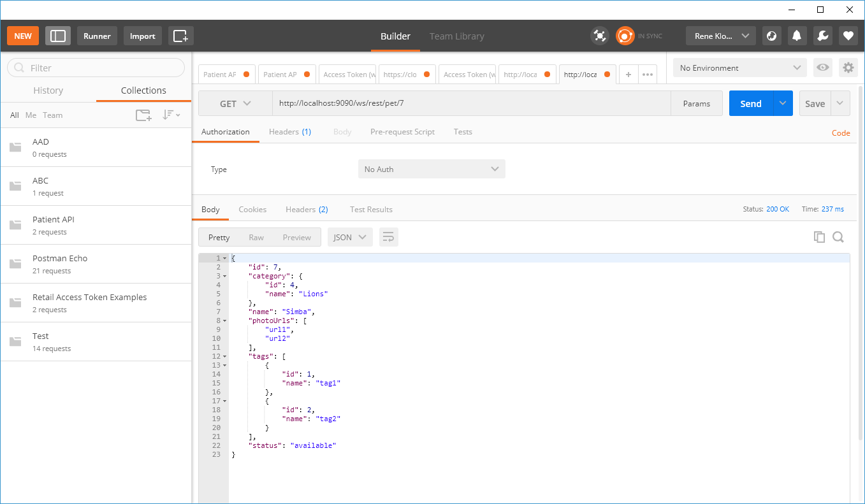865x504 pixels.
Task: Open the Pre-request Script tab
Action: pyautogui.click(x=402, y=132)
